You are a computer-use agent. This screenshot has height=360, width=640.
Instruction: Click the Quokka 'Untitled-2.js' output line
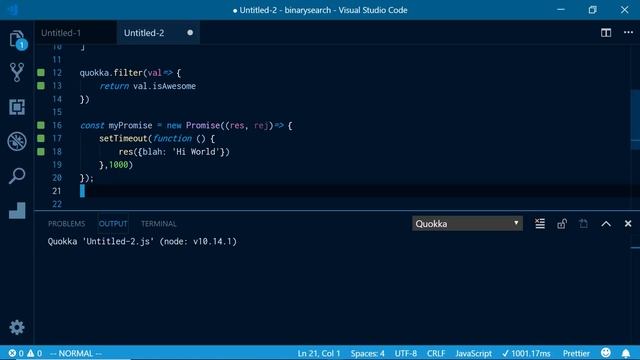[142, 241]
